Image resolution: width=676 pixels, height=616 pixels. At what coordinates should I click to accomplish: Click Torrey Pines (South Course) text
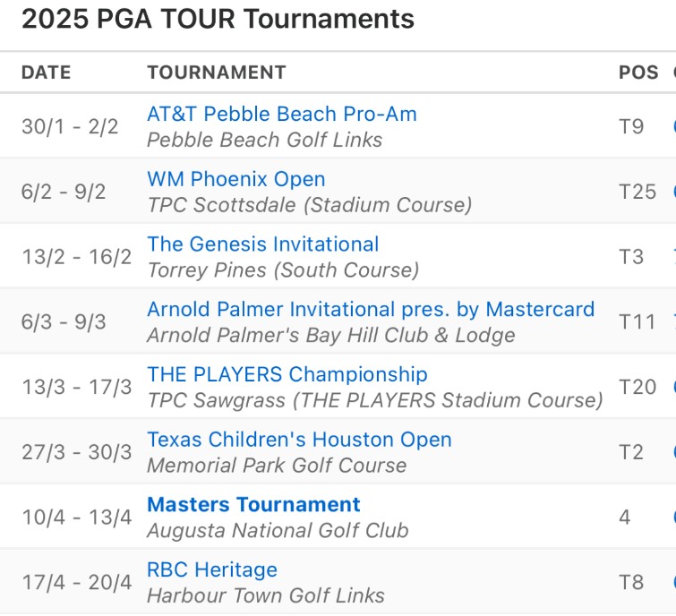pyautogui.click(x=283, y=270)
